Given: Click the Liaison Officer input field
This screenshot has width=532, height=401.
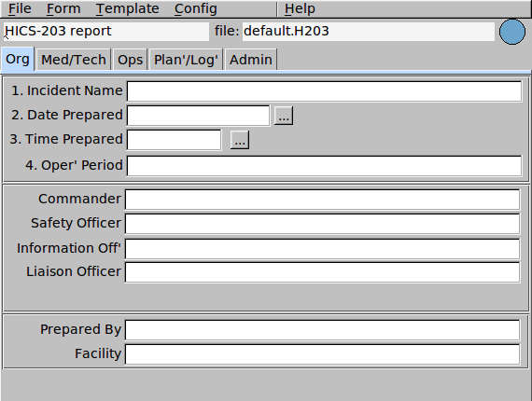Looking at the screenshot, I should click(322, 272).
